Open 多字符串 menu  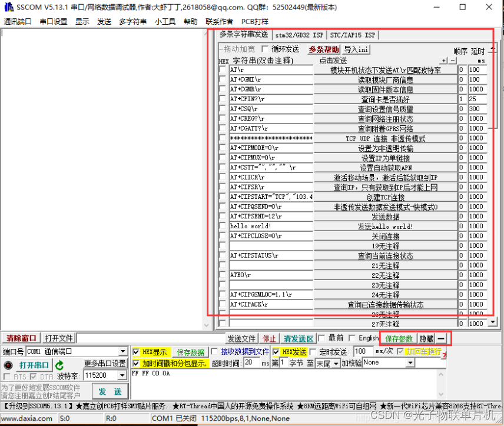[x=132, y=22]
